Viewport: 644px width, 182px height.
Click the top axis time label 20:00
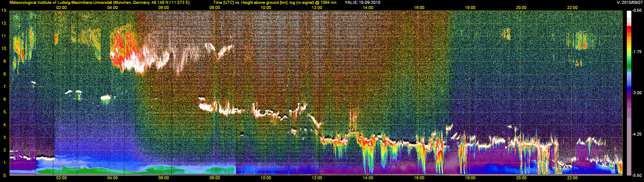(521, 8)
